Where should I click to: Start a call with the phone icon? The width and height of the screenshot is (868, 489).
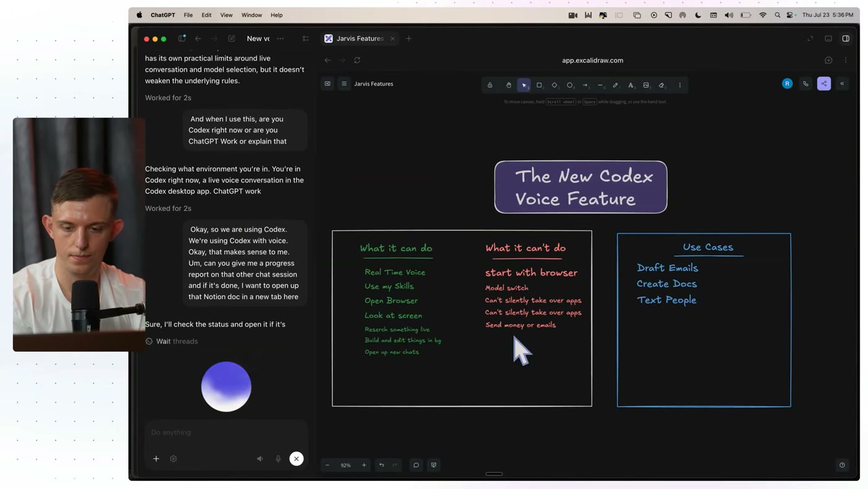(806, 84)
